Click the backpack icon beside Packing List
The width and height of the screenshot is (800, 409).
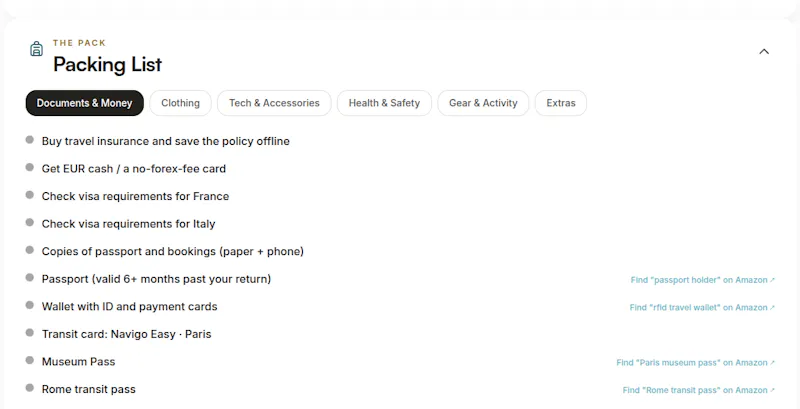36,49
